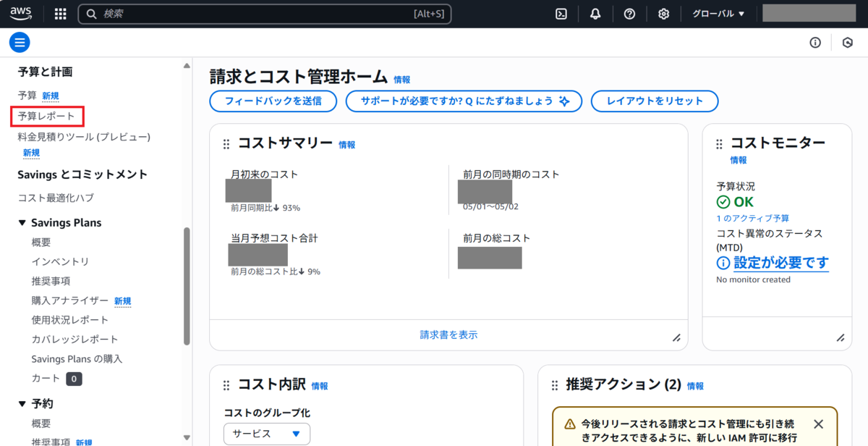Click the sidebar scrollbar thumb
Screen dimensions: 868x446
(187, 285)
